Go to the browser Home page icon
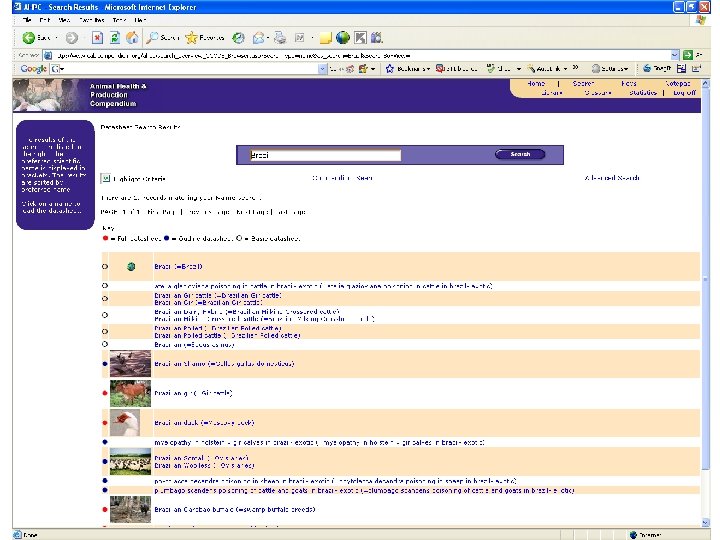The width and height of the screenshot is (720, 540). [132, 38]
